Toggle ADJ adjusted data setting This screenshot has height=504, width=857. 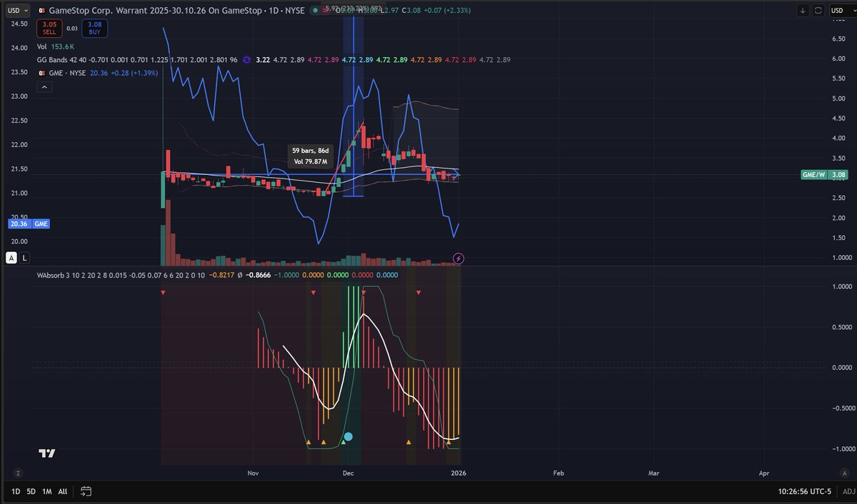(x=848, y=491)
